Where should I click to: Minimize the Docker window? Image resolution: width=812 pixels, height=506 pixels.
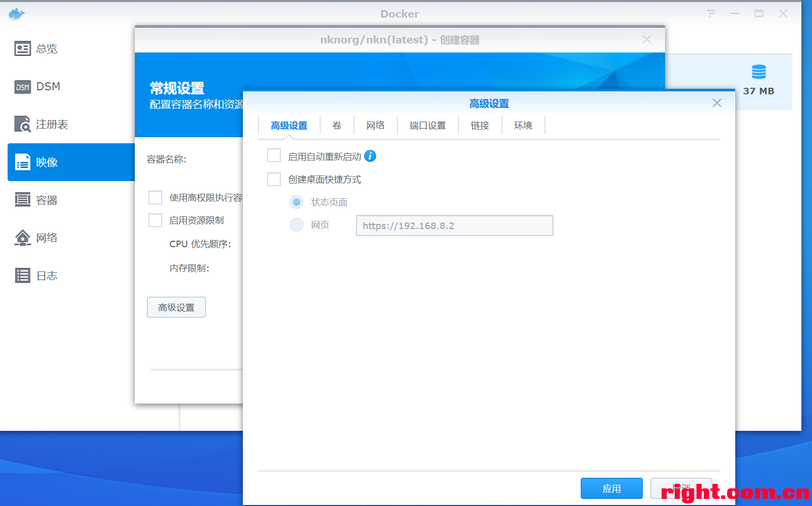click(735, 14)
